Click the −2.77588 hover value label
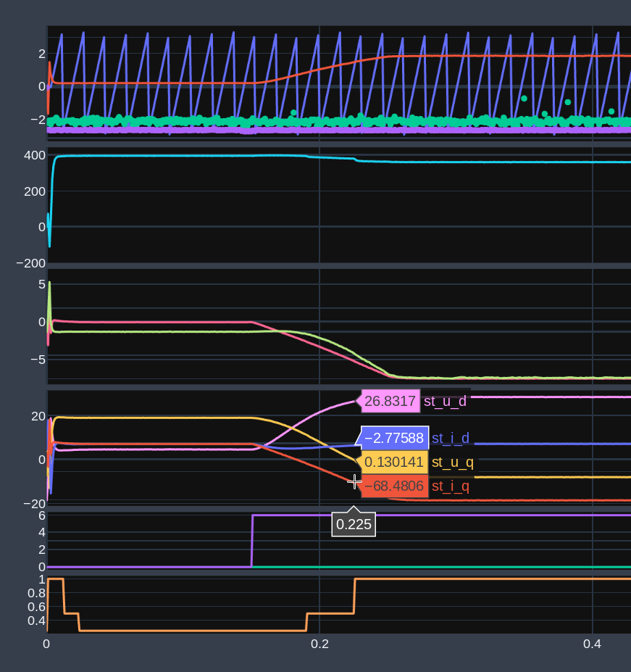 (394, 438)
